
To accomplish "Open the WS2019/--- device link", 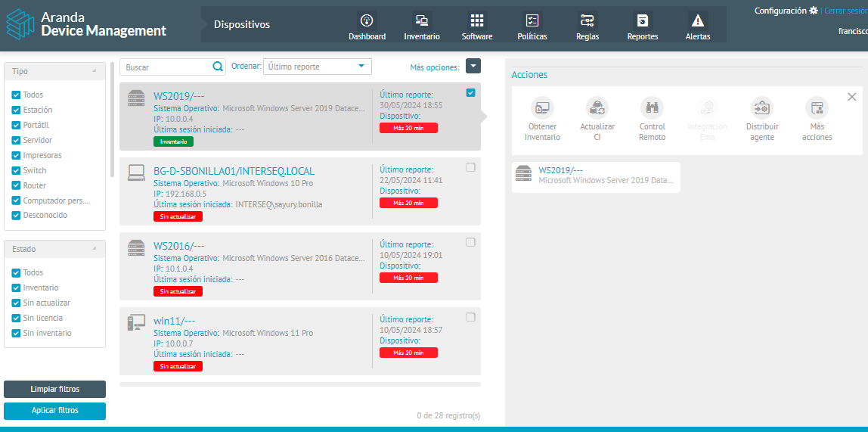I will click(x=178, y=96).
